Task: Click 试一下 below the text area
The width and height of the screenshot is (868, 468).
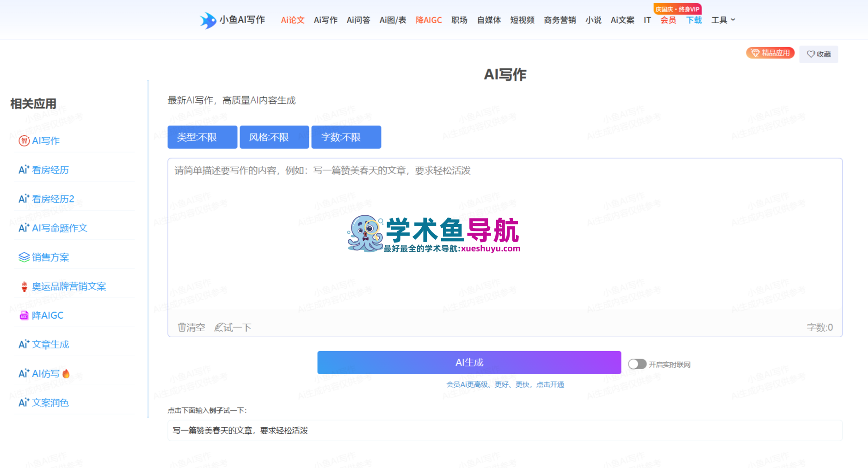Action: click(233, 328)
